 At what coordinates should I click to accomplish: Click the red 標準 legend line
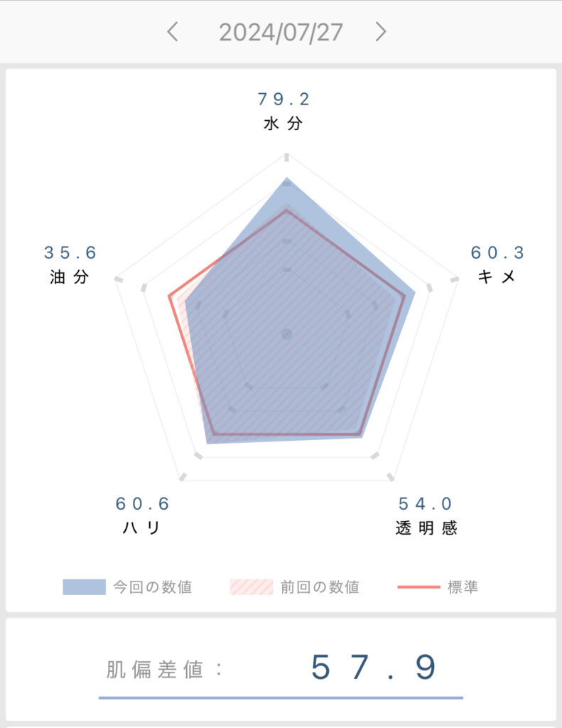click(x=418, y=587)
